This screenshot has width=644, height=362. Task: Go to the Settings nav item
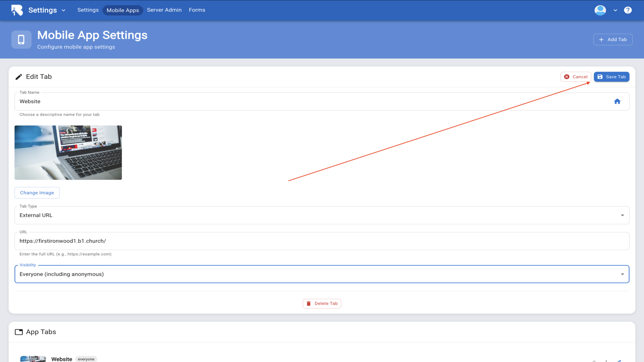point(88,10)
